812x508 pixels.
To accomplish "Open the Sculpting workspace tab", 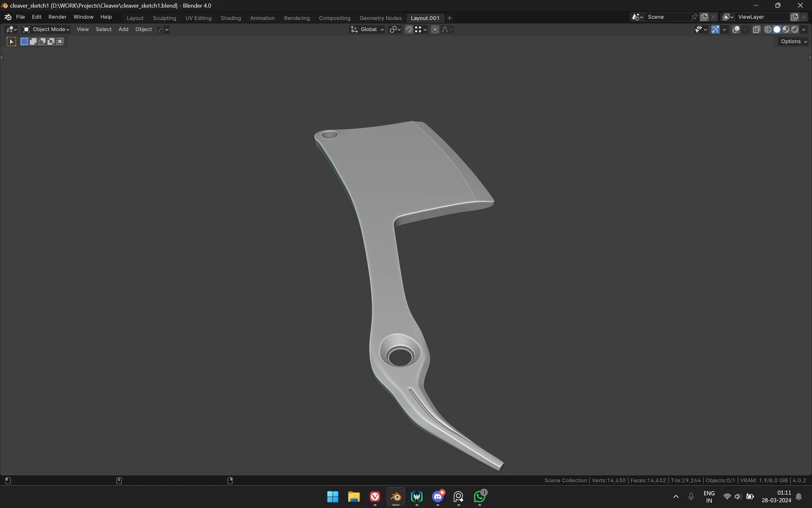I will click(164, 18).
